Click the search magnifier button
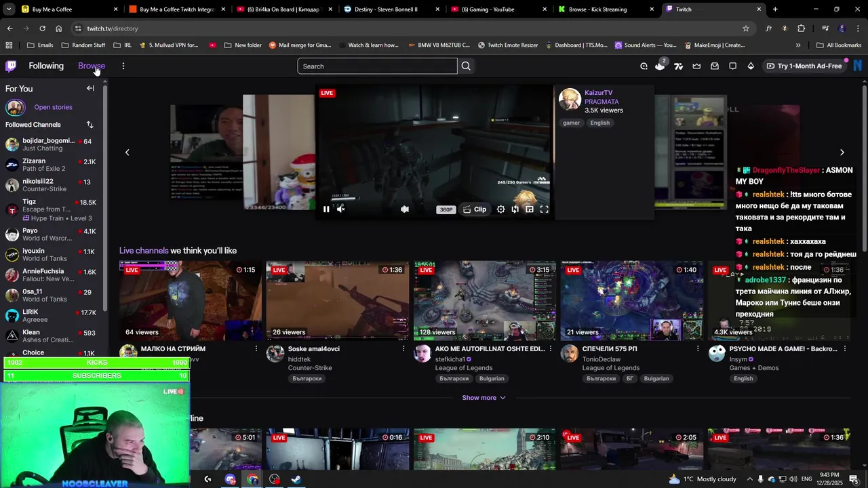Screen dimensions: 868x488 [x=466, y=66]
